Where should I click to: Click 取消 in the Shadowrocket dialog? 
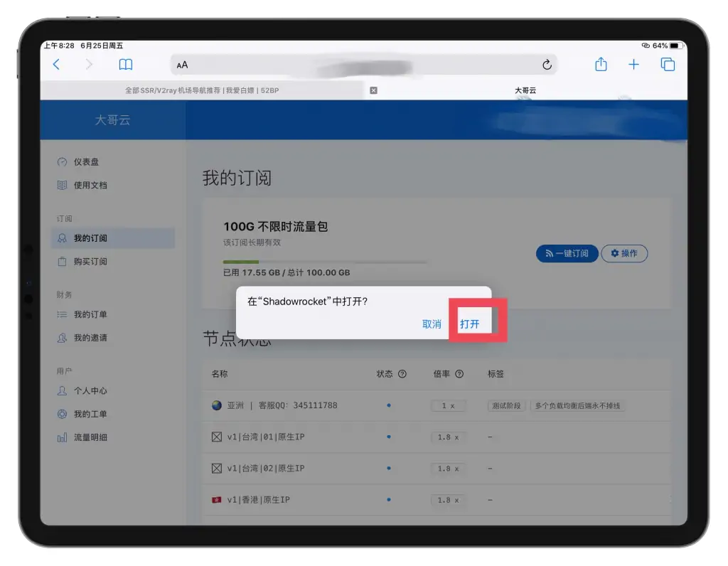tap(432, 324)
